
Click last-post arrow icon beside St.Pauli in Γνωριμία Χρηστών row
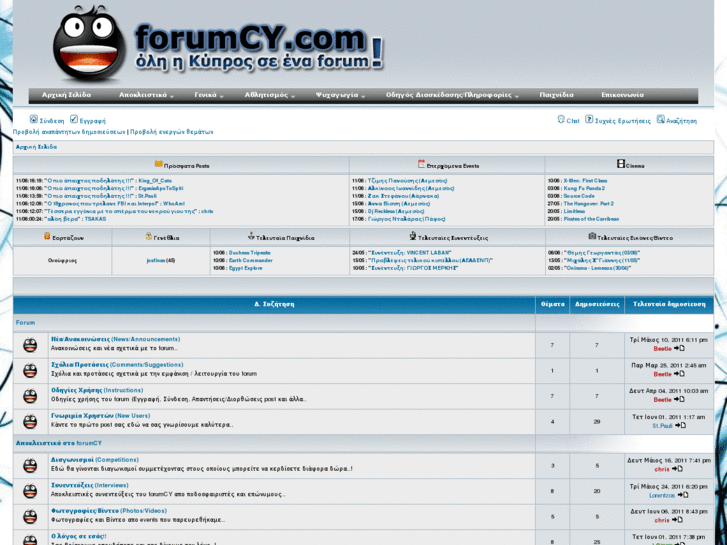tap(681, 425)
